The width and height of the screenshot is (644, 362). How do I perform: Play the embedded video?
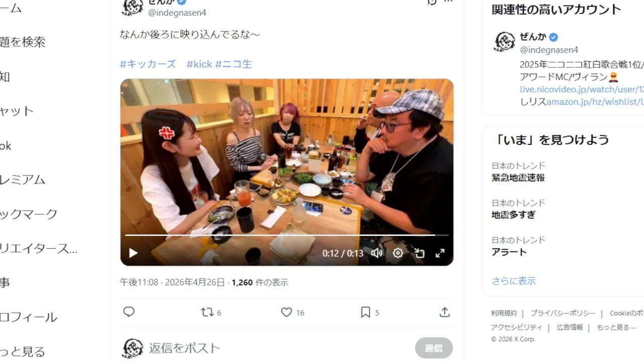(x=133, y=253)
